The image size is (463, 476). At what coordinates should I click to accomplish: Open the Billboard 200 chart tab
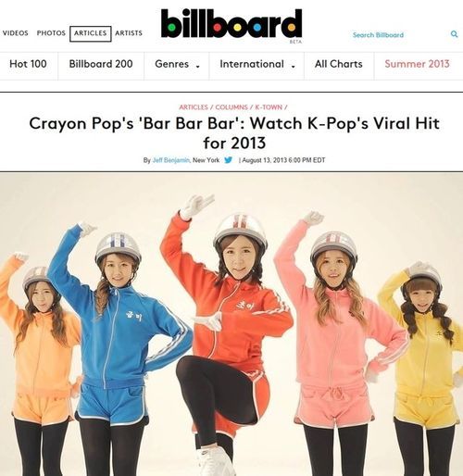tap(101, 64)
